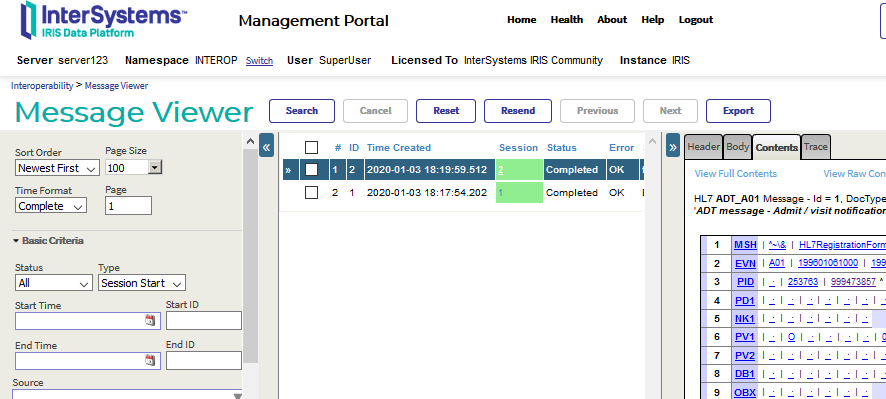This screenshot has width=886, height=399.
Task: Click the Switch namespace link
Action: [x=259, y=60]
